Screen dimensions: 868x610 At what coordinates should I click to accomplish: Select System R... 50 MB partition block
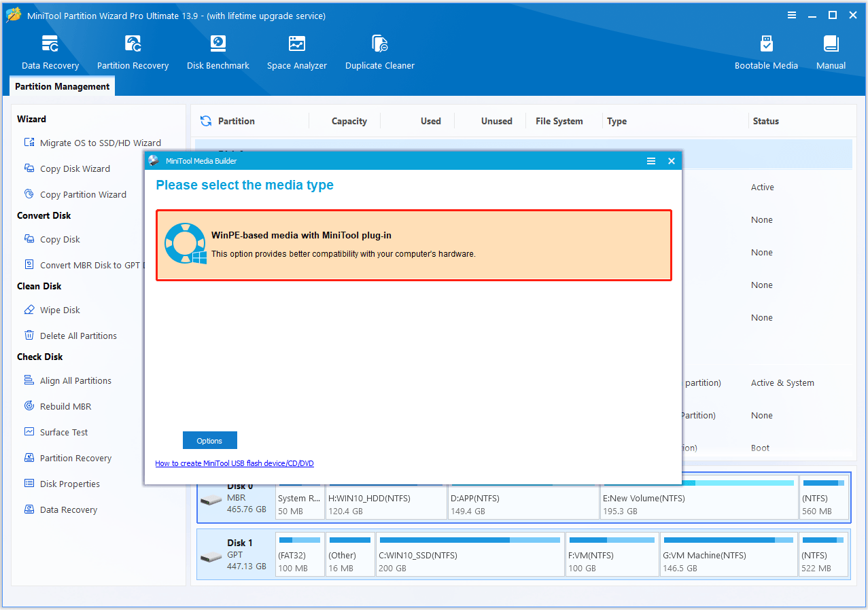tap(300, 499)
